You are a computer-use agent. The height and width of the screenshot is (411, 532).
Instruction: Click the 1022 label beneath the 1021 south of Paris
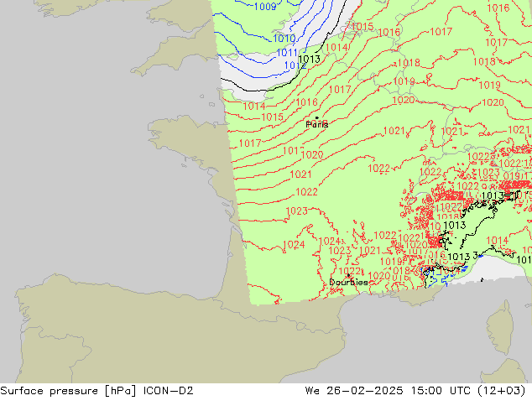pos(306,192)
